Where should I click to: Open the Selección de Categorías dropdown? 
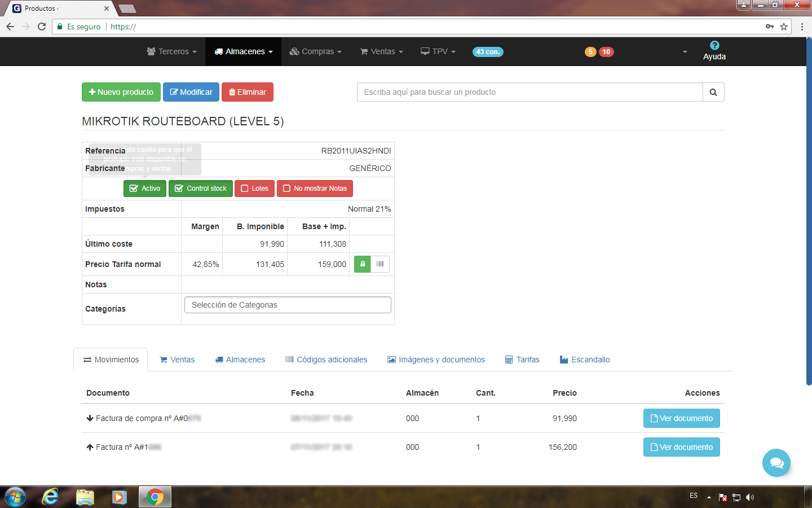click(288, 305)
